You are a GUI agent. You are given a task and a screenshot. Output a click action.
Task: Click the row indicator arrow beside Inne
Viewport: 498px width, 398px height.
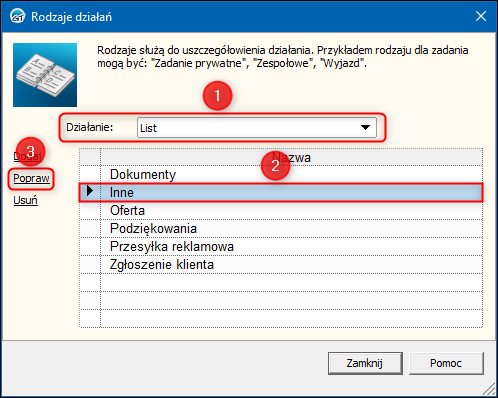(x=90, y=191)
